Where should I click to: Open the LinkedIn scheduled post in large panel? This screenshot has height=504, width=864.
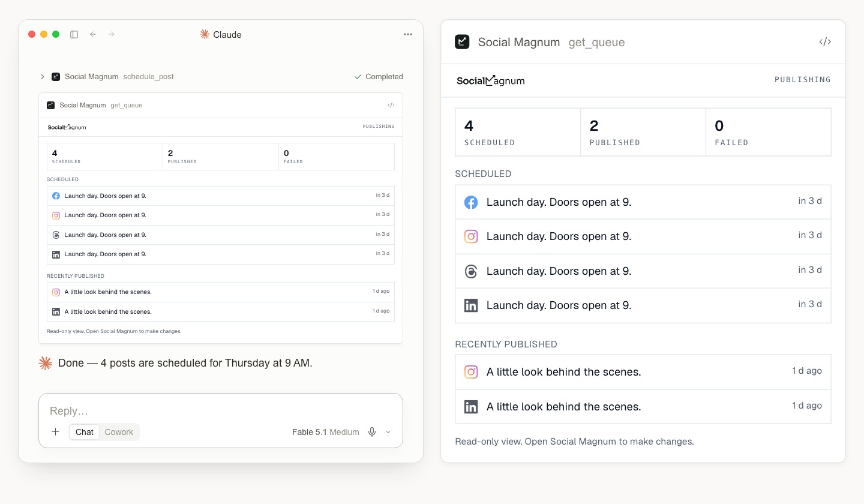(x=643, y=305)
